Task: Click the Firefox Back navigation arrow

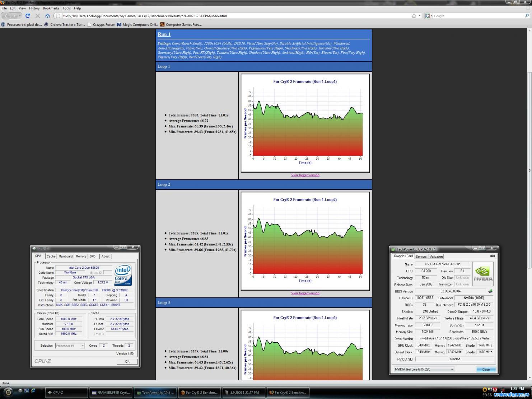Action: tap(6, 16)
